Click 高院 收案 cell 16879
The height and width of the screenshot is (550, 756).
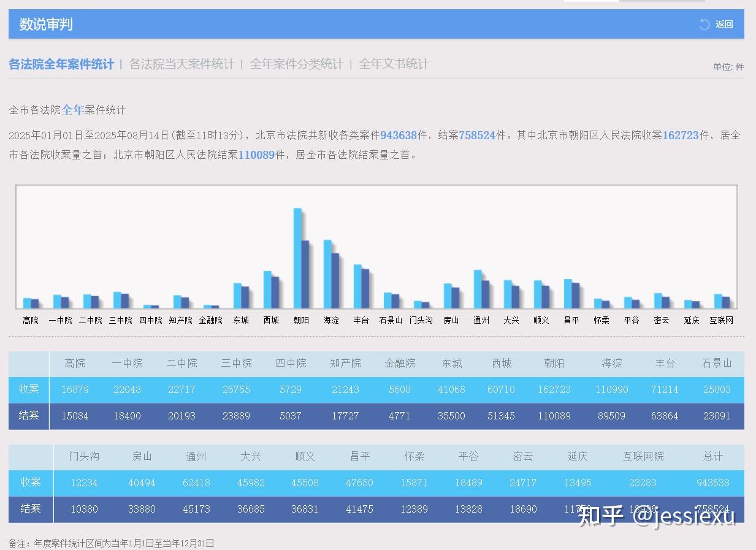click(x=75, y=389)
